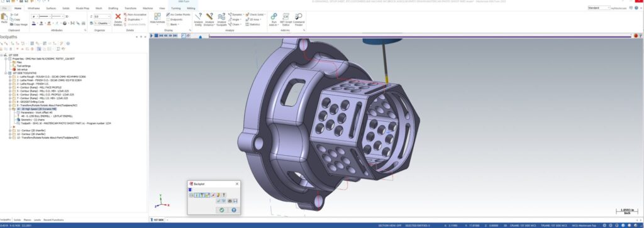Click the Job setup icon in tree
This screenshot has width=644, height=228.
click(14, 69)
